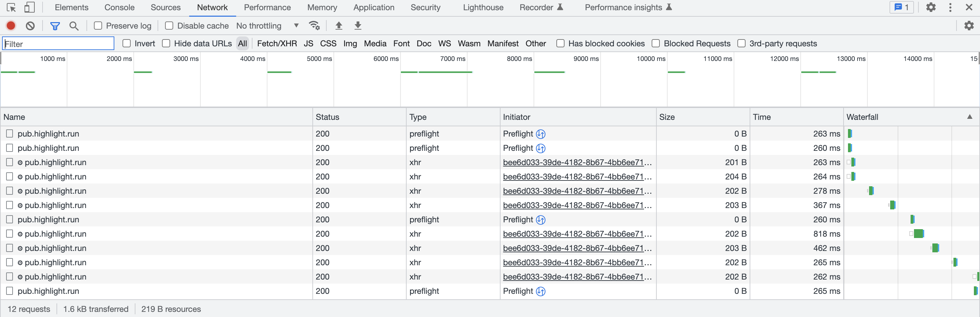Toggle the device toolbar icon
Screen dimensions: 980x317
coord(29,7)
